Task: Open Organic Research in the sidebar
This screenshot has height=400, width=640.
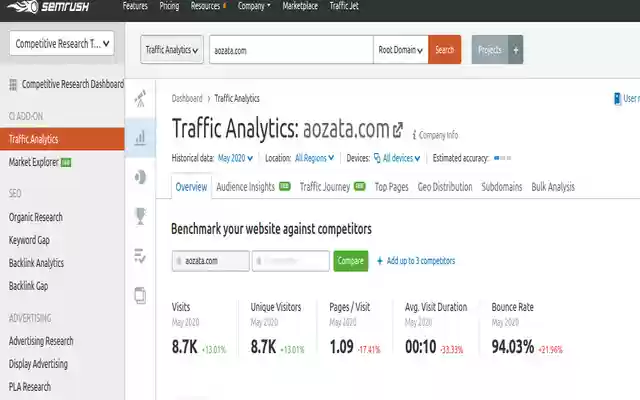Action: click(x=36, y=217)
